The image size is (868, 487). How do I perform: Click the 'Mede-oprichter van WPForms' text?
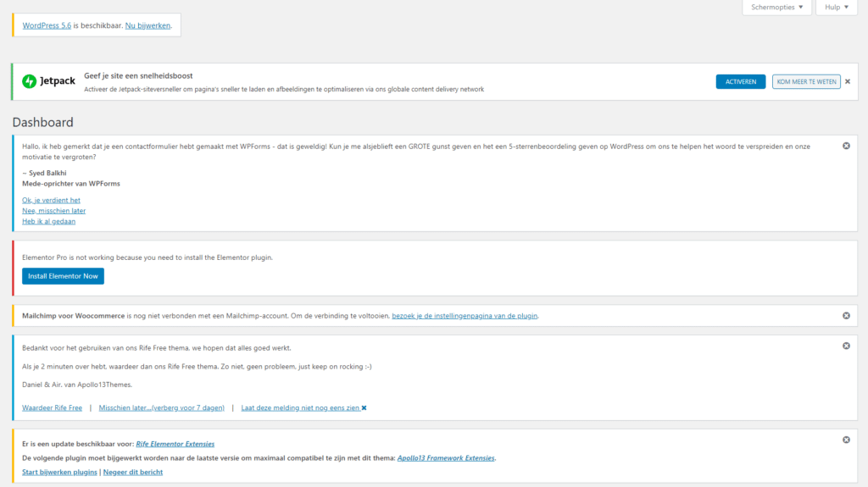pyautogui.click(x=71, y=184)
